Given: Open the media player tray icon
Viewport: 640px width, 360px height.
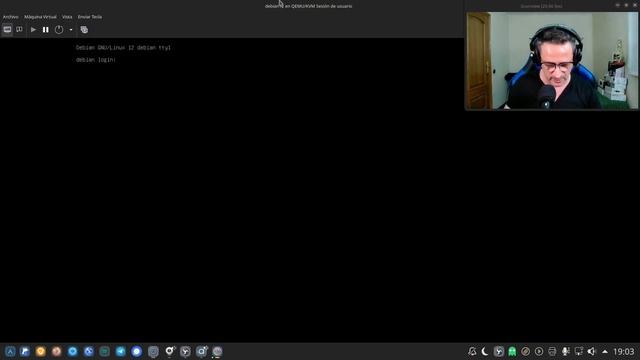Looking at the screenshot, I should point(539,351).
